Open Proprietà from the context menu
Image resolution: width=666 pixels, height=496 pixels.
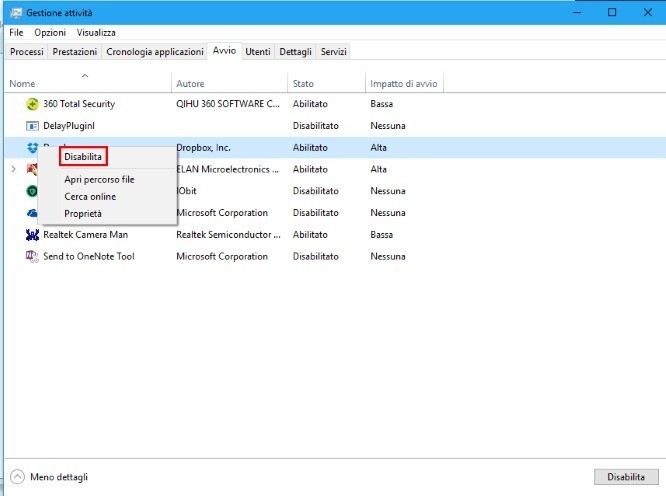click(x=83, y=214)
